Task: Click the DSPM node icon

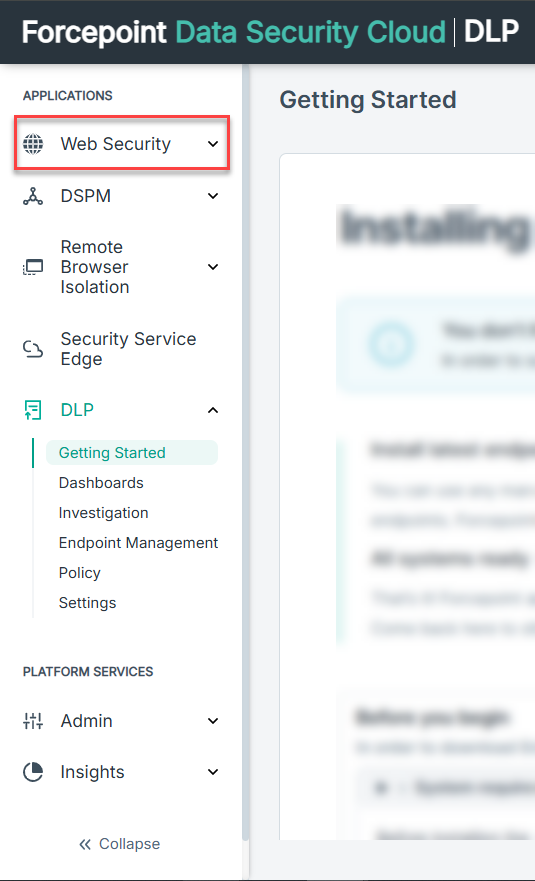Action: 33,196
